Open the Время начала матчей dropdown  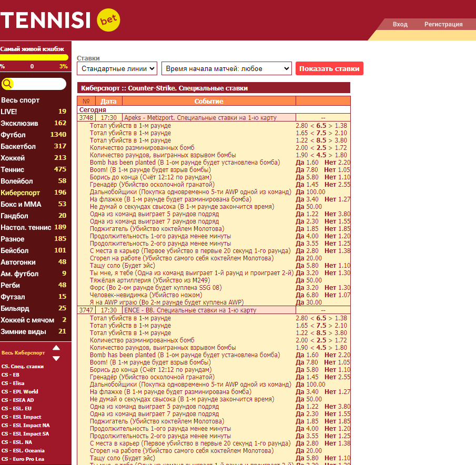pyautogui.click(x=227, y=68)
